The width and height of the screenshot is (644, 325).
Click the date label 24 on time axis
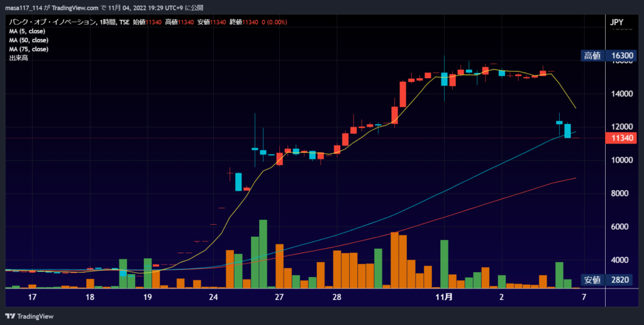pyautogui.click(x=213, y=297)
